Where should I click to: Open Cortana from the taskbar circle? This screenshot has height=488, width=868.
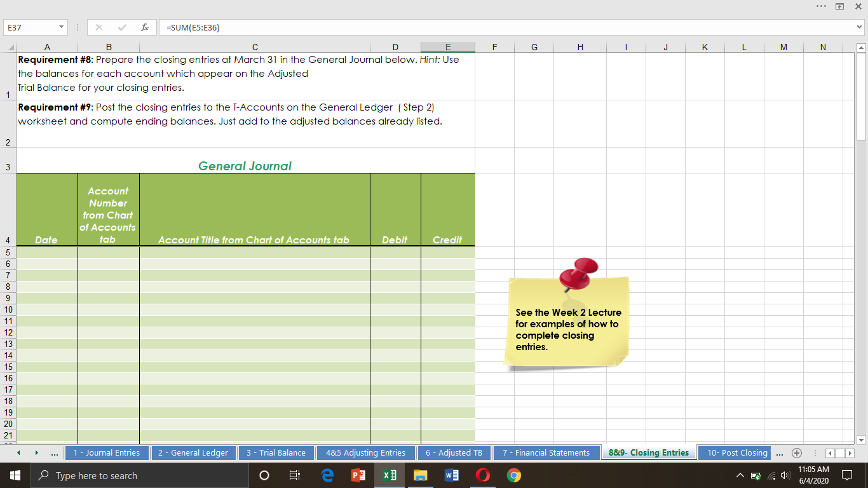264,475
